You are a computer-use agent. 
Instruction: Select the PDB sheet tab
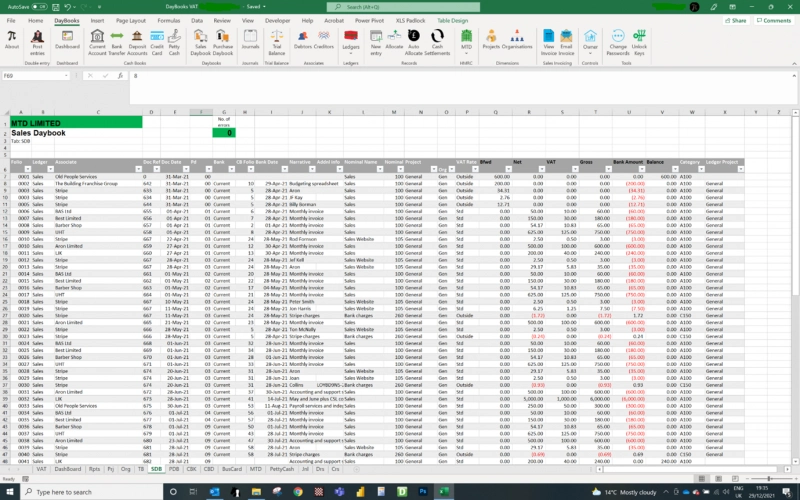point(174,468)
